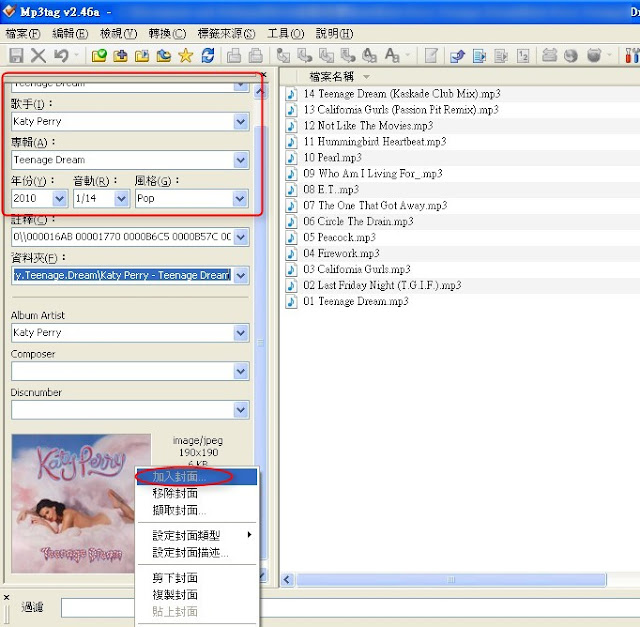The width and height of the screenshot is (640, 627).
Task: Expand the 年份 year dropdown
Action: [60, 199]
